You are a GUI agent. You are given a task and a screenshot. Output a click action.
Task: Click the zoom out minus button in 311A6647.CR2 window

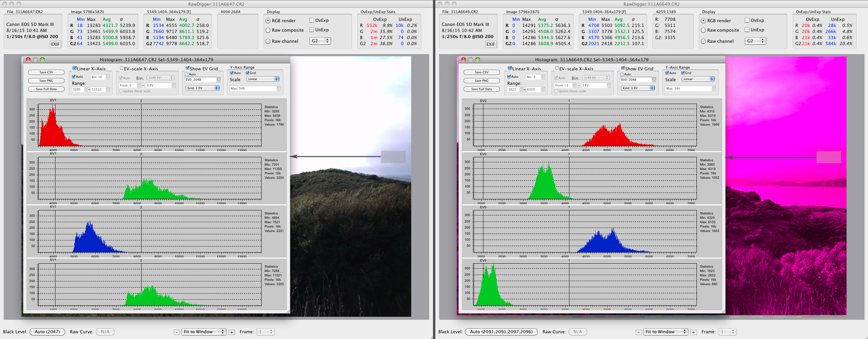176,332
